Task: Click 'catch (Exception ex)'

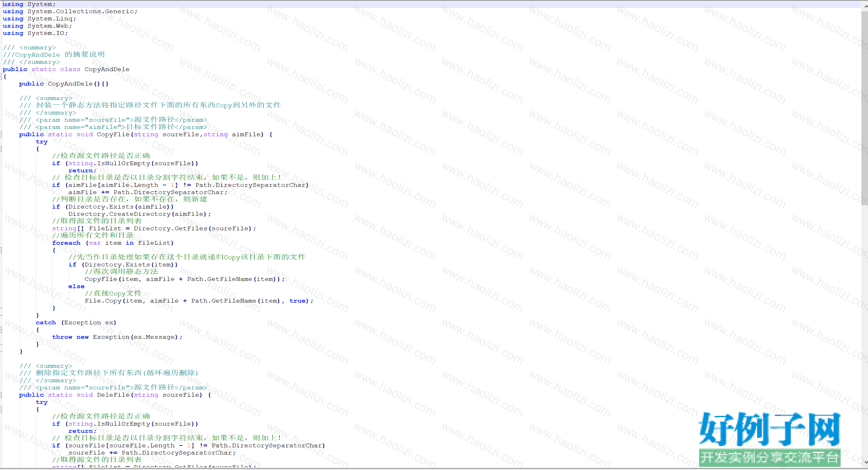Action: 76,323
